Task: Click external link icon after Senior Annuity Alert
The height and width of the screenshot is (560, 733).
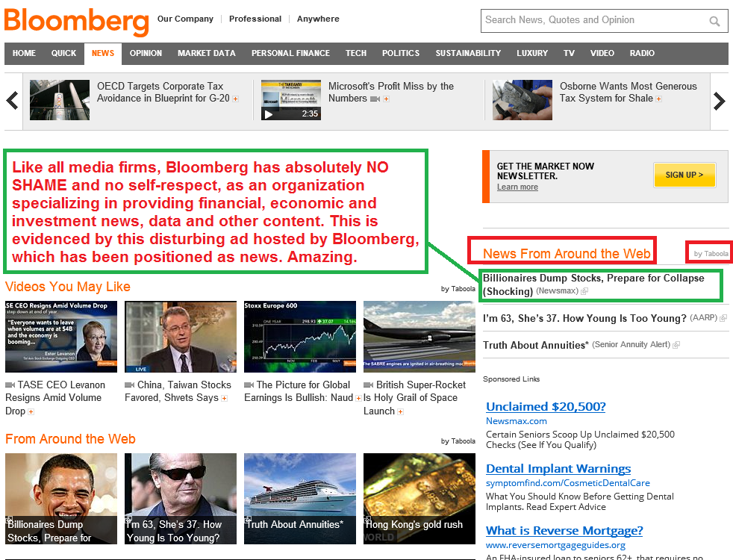Action: [x=676, y=345]
